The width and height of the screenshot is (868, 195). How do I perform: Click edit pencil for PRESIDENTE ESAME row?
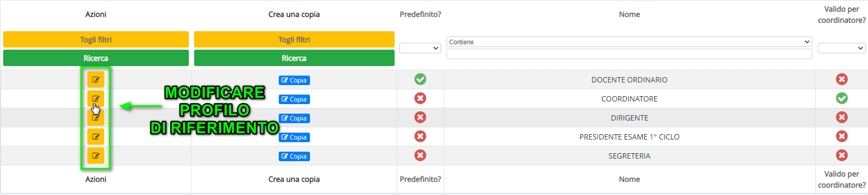[x=96, y=137]
